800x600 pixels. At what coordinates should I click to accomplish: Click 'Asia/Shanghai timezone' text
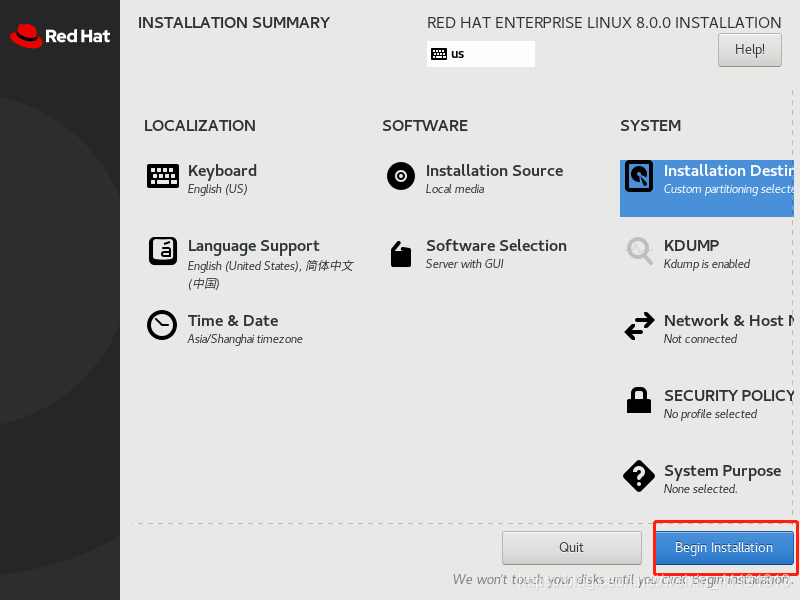point(245,339)
